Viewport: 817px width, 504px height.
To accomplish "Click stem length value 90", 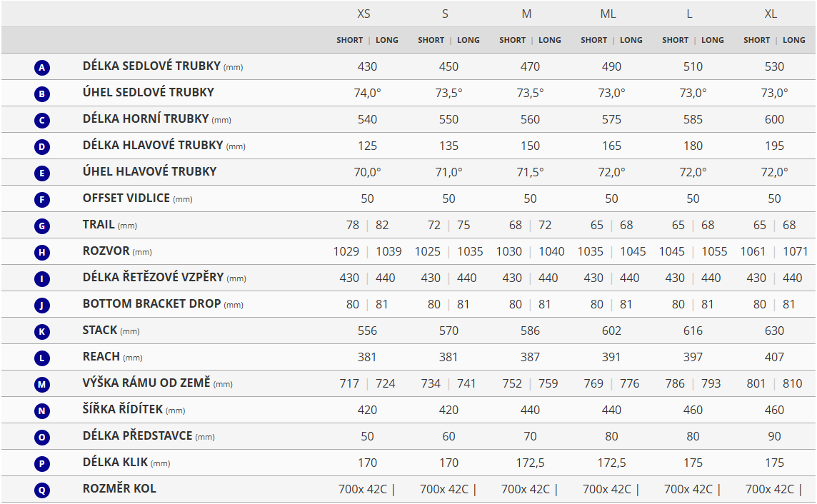I will pyautogui.click(x=774, y=436).
